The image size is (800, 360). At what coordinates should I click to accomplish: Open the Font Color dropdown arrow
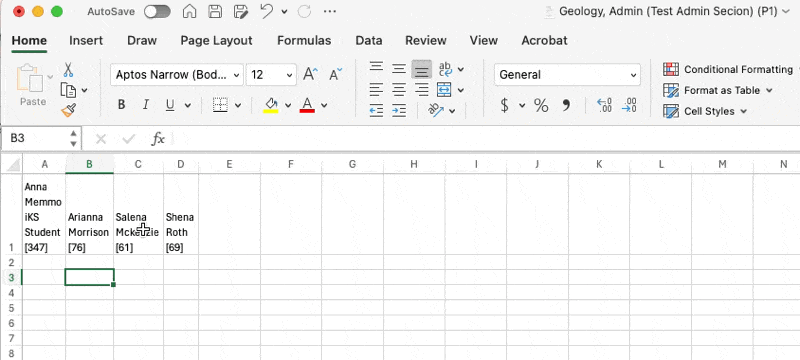[x=324, y=106]
